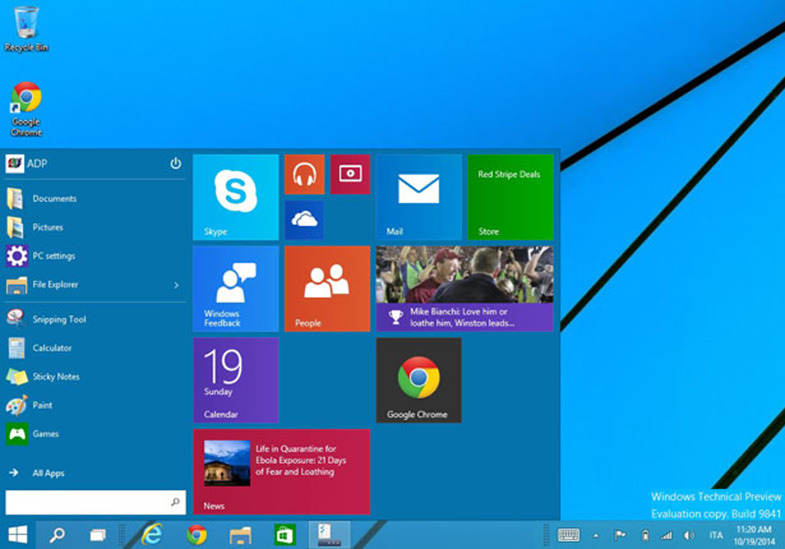The height and width of the screenshot is (549, 785).
Task: Open Sticky Notes from the Start menu
Action: 95,376
